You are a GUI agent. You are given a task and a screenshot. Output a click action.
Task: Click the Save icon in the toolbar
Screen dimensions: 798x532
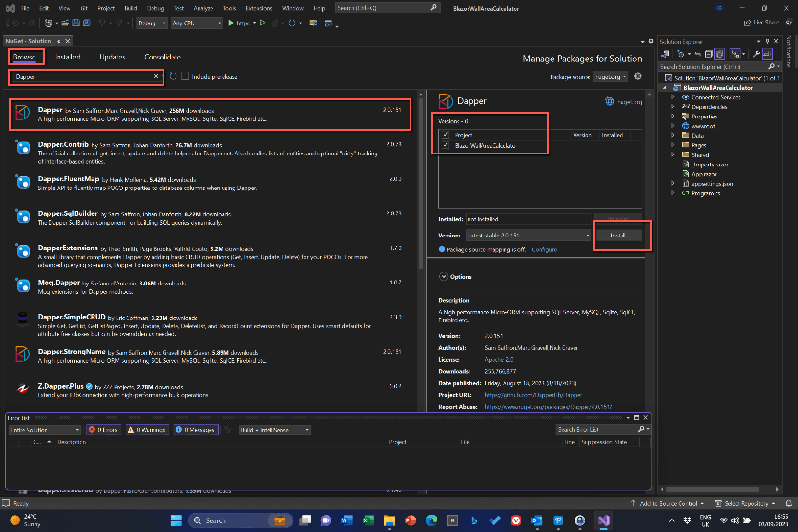[x=76, y=23]
